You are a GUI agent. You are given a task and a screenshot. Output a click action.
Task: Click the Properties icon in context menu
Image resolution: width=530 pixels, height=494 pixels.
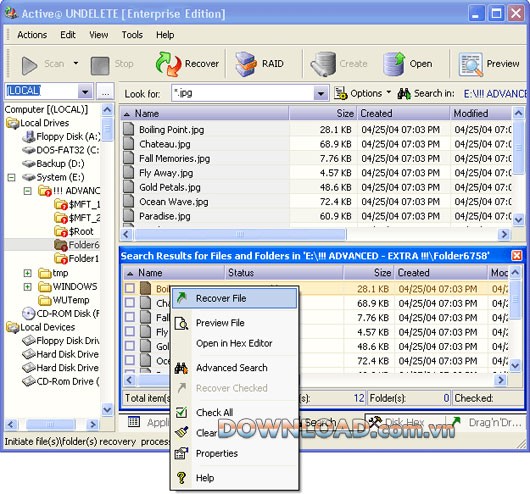coord(181,453)
